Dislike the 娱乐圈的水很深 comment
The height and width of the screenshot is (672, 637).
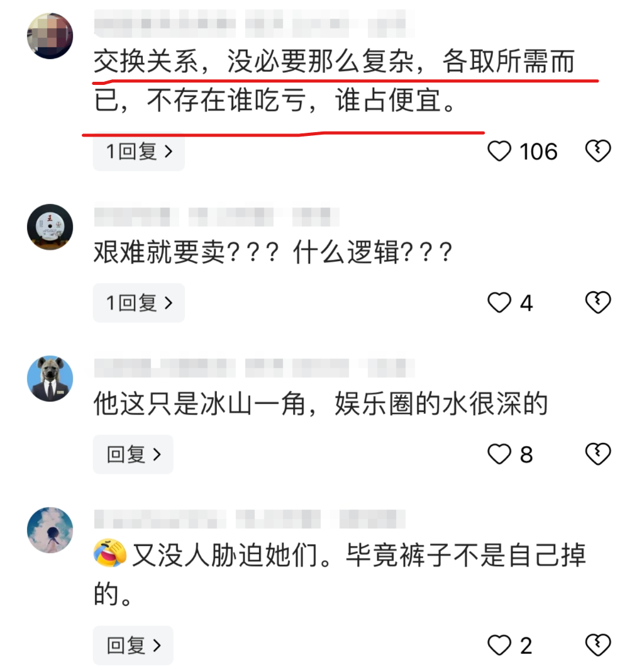pyautogui.click(x=597, y=454)
